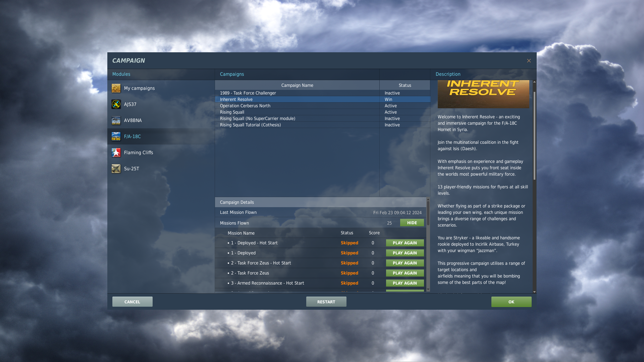644x362 pixels.
Task: Click the Status column header in campaigns
Action: pos(405,85)
